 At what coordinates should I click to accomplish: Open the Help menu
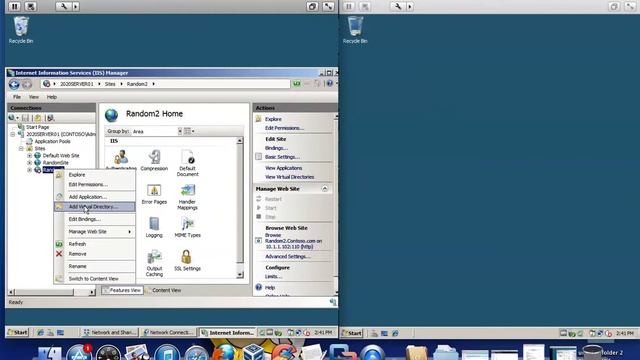tap(51, 97)
